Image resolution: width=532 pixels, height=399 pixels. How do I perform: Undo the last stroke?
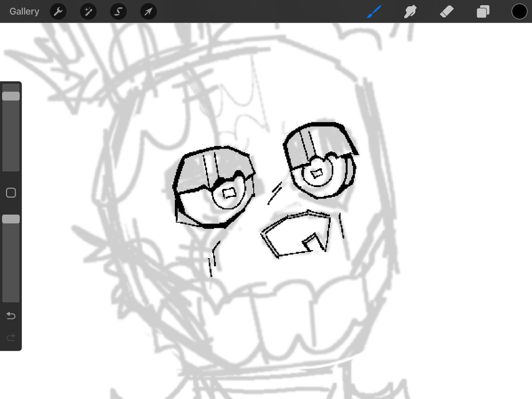coord(11,316)
